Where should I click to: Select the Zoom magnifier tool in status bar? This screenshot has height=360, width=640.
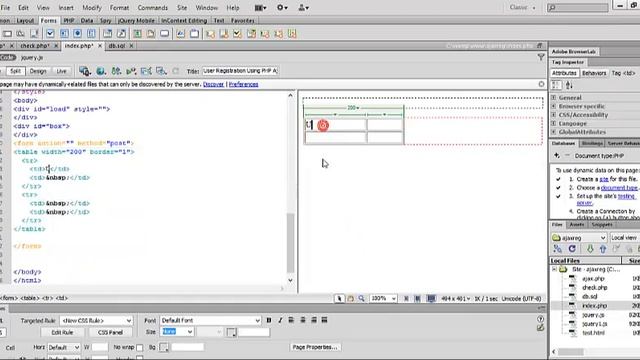(361, 299)
